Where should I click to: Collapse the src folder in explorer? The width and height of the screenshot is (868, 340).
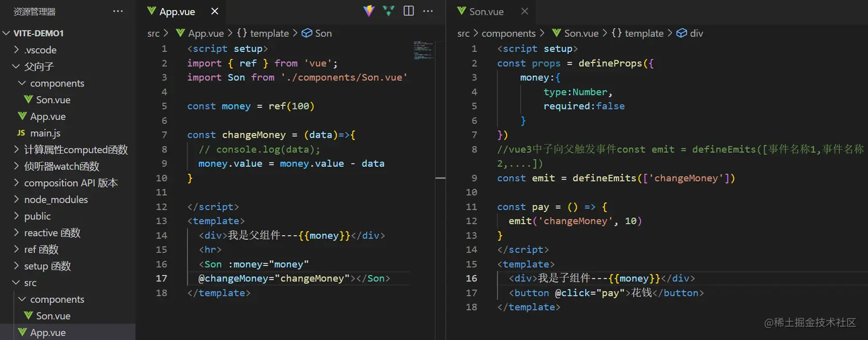68,283
